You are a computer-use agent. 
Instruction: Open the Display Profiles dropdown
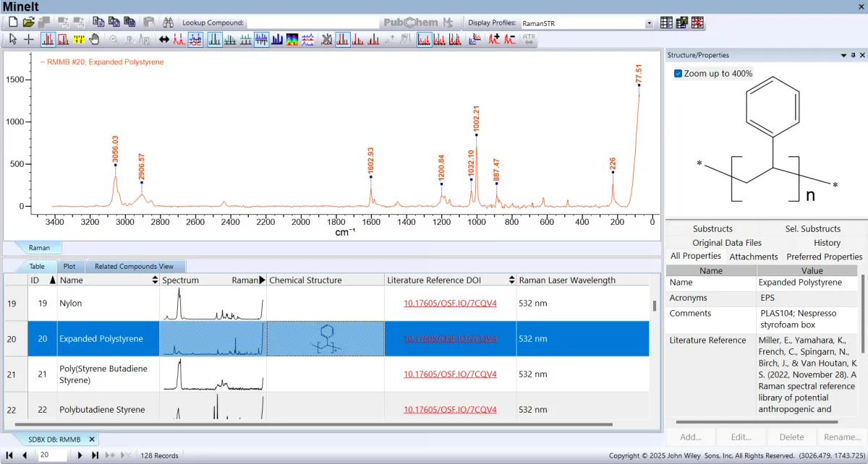649,23
